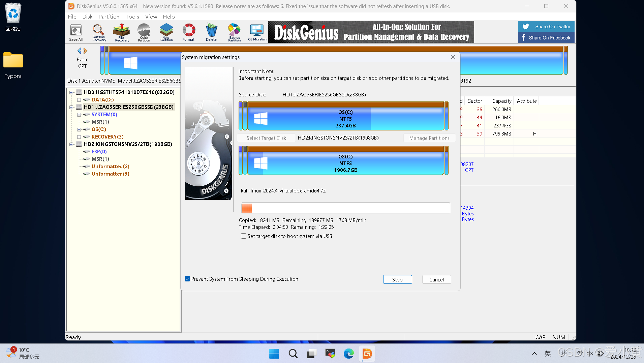The width and height of the screenshot is (644, 363).
Task: Open Windows Start menu
Action: pos(274,354)
